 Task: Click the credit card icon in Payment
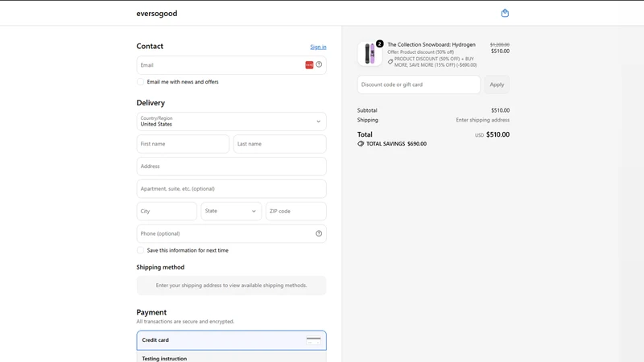313,339
